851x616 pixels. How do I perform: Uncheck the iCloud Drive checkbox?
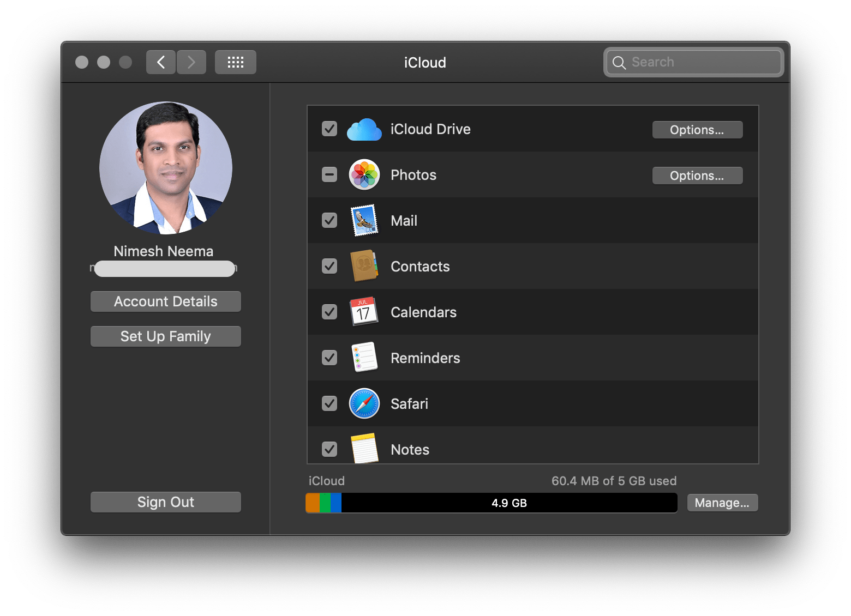coord(329,129)
